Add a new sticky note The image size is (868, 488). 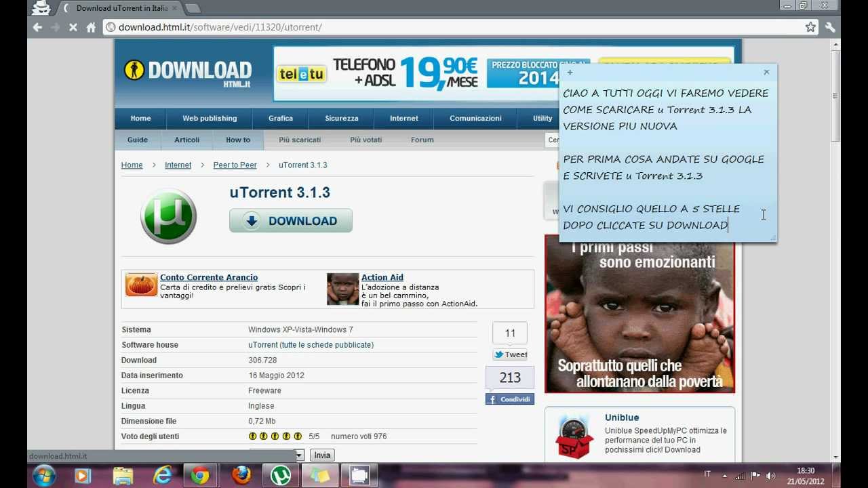pyautogui.click(x=570, y=72)
